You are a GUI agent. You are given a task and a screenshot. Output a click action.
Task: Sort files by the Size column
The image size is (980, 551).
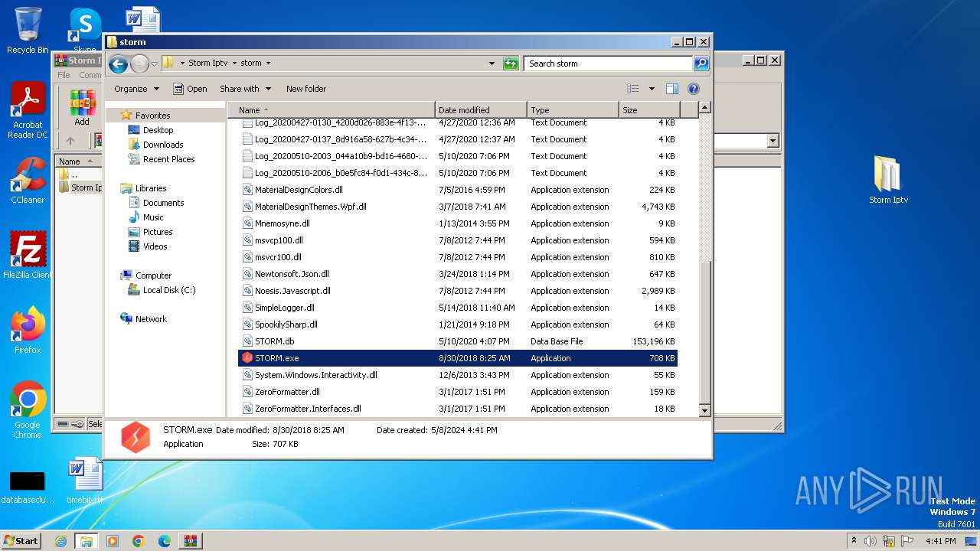[649, 110]
